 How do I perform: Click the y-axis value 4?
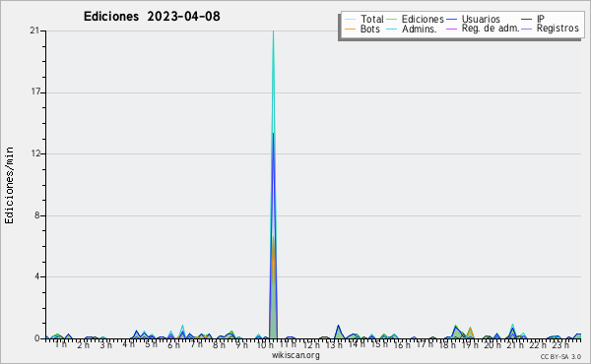click(x=37, y=276)
